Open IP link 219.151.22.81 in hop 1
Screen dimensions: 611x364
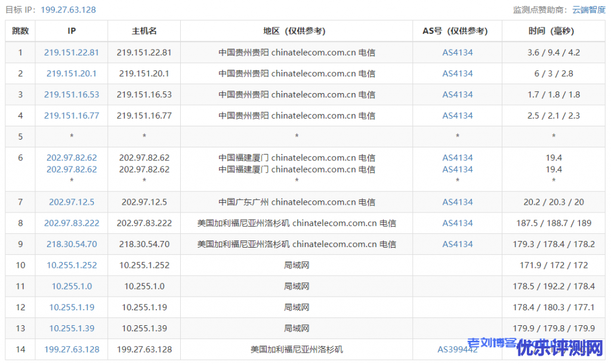[x=72, y=53]
